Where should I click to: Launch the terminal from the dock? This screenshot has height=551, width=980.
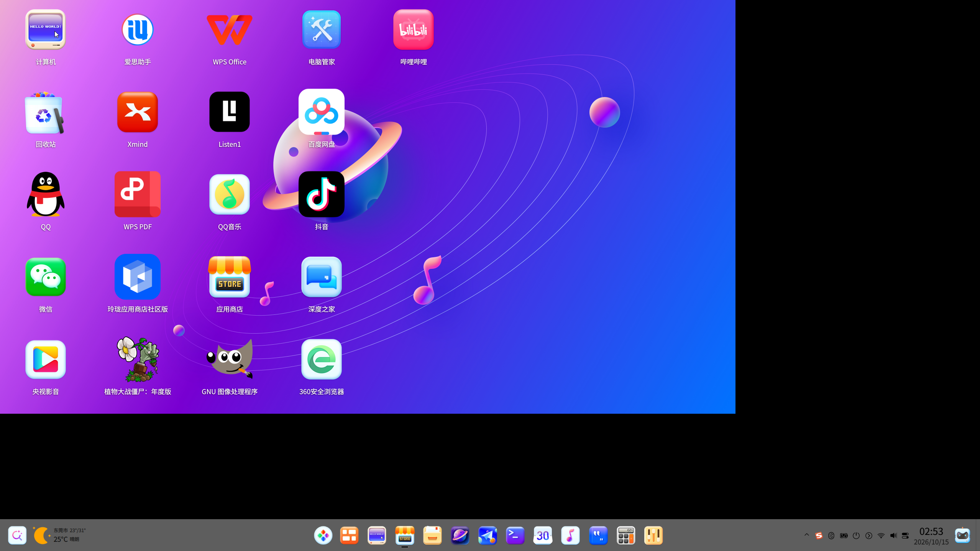[x=515, y=535]
